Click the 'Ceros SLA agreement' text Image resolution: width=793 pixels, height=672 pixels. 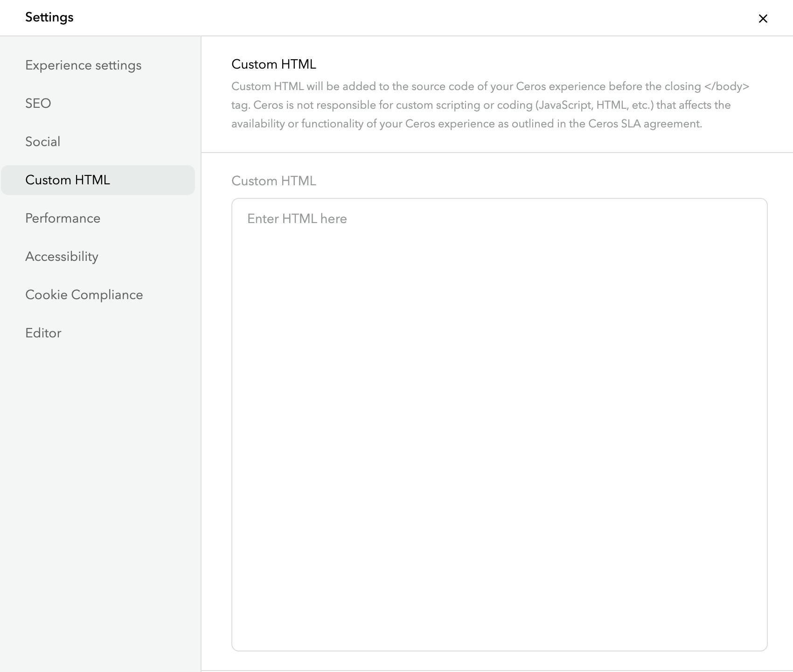[645, 124]
